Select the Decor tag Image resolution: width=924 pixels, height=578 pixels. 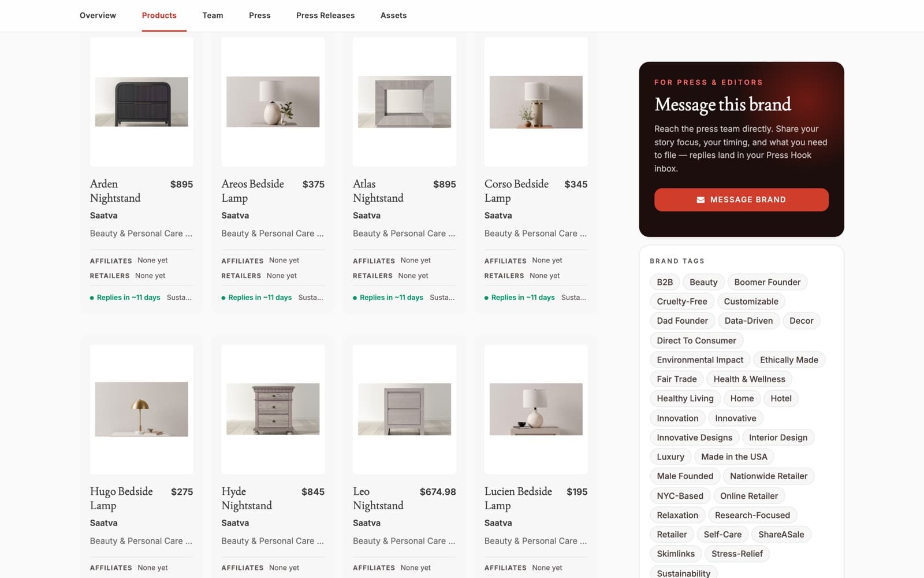802,321
